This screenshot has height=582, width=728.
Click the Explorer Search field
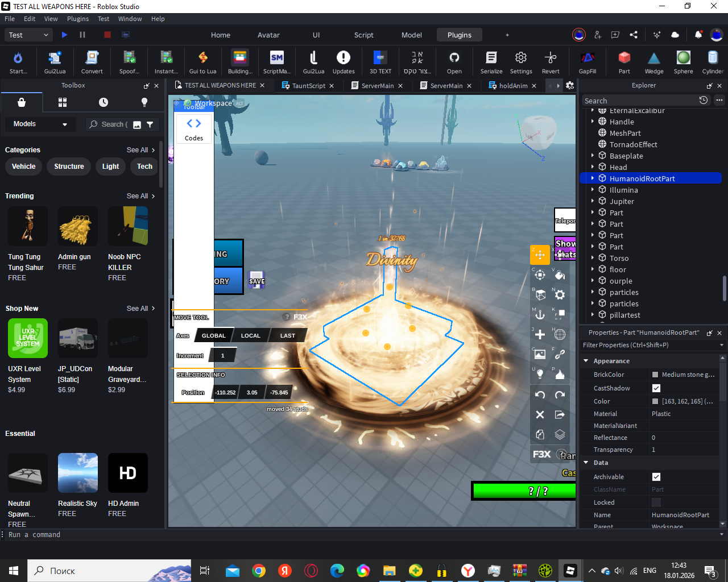tap(640, 101)
